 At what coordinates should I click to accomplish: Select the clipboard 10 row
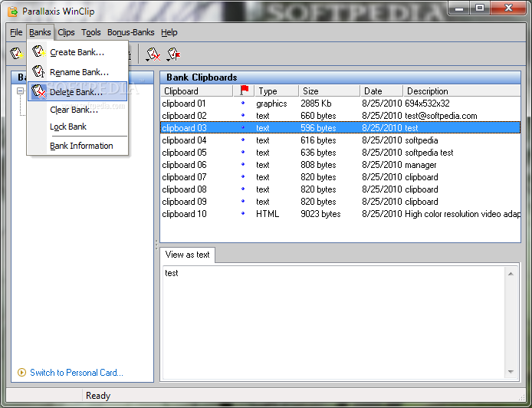(x=340, y=213)
